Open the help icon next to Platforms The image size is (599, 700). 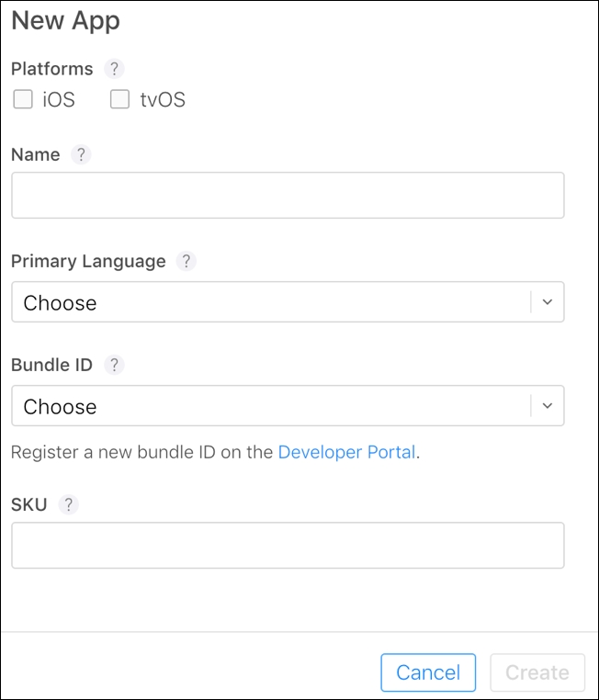tap(114, 69)
